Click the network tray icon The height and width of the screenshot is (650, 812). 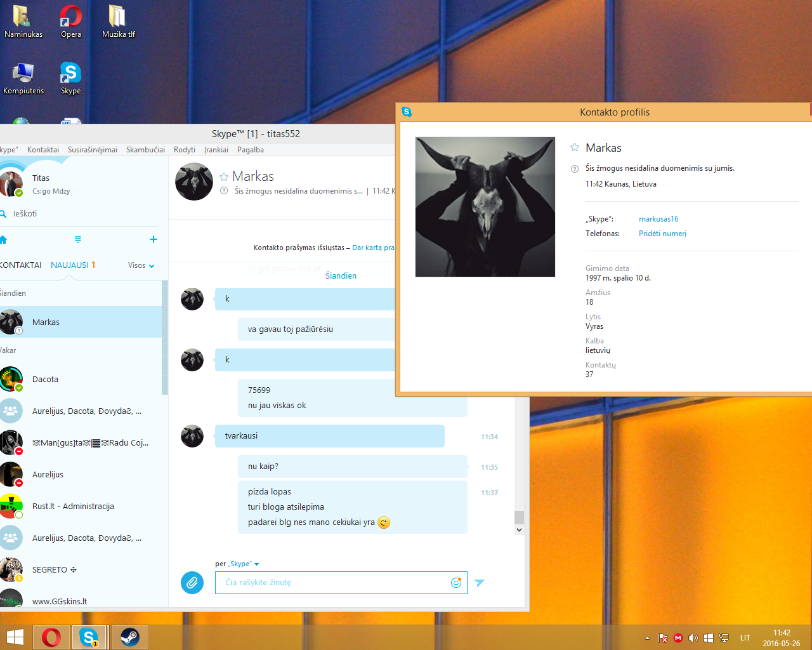724,638
